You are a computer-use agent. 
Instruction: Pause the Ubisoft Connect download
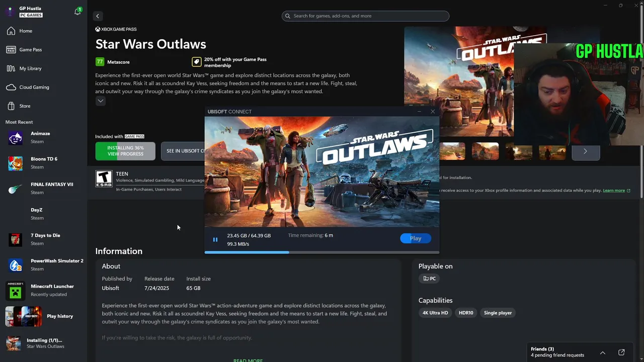click(215, 240)
